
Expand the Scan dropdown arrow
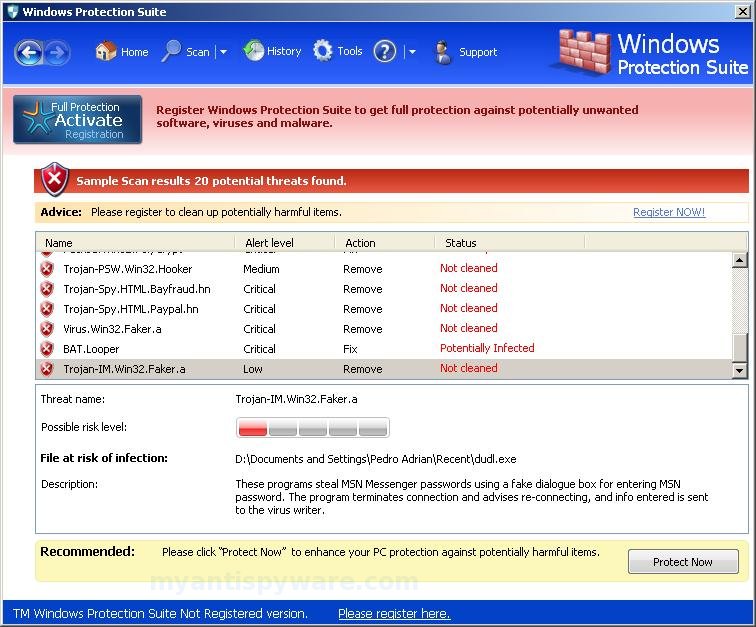pos(223,52)
